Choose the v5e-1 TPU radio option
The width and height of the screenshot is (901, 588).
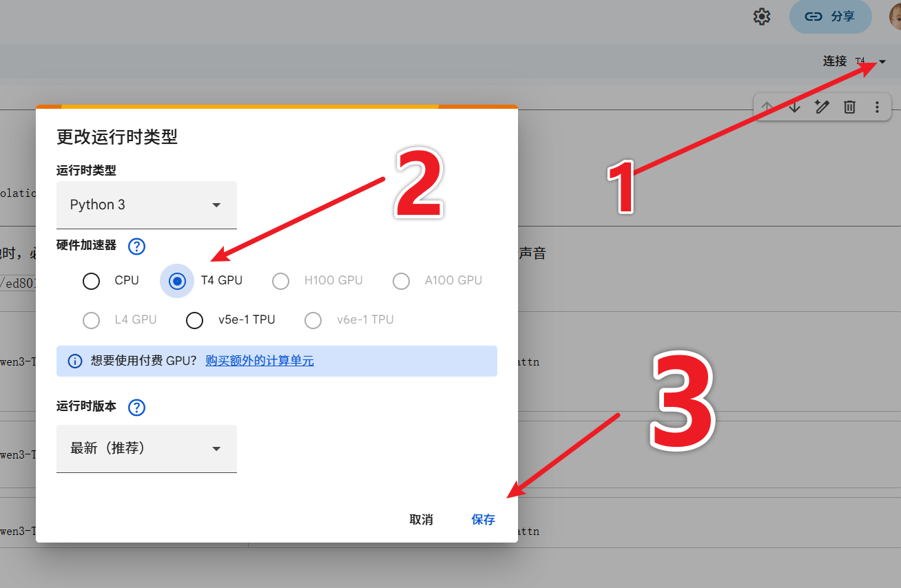point(195,320)
